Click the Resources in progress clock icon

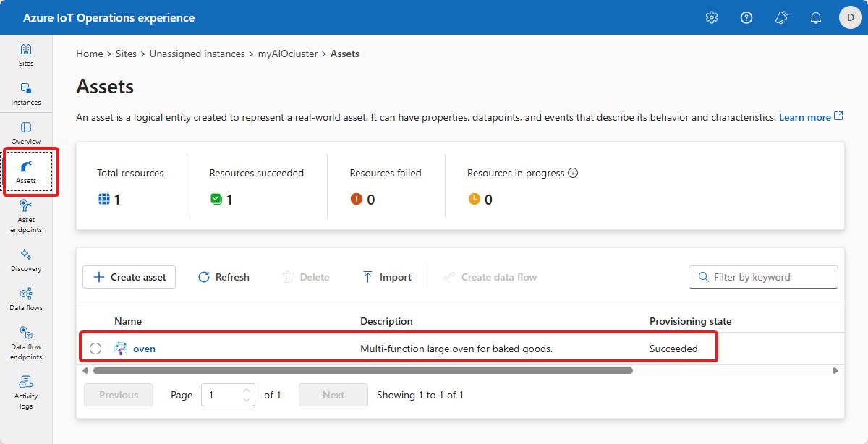click(474, 200)
